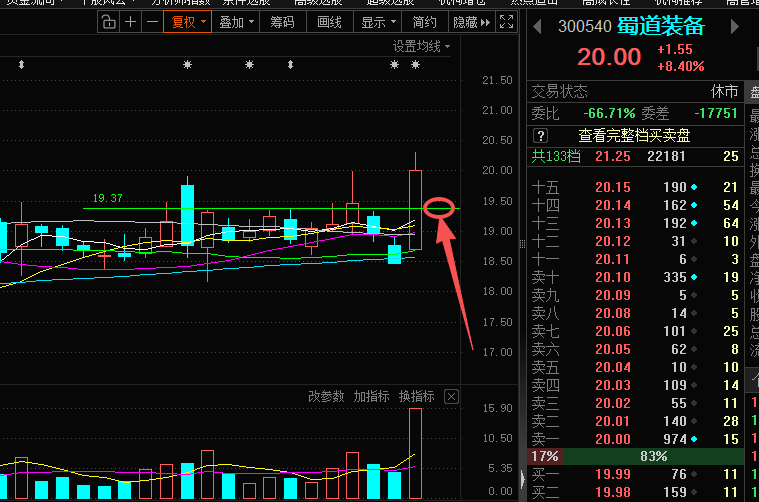Click stock code 300540
Screen dimensions: 759x502
[585, 26]
